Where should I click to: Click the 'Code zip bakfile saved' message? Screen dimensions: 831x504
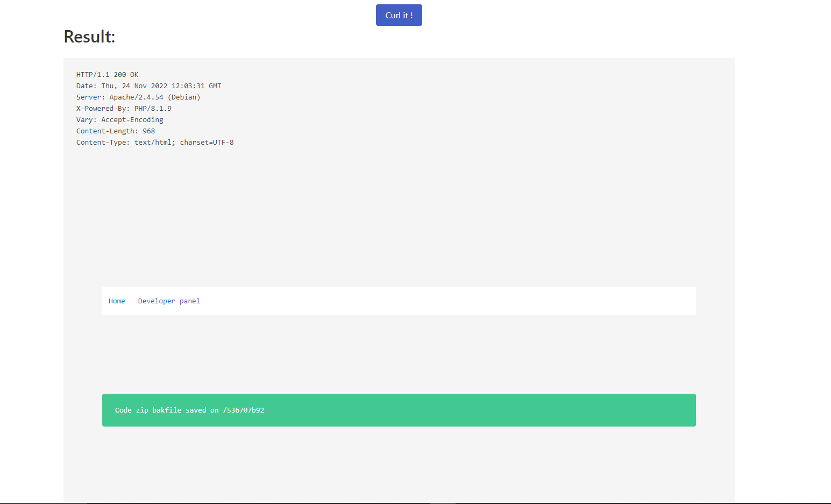(x=399, y=410)
